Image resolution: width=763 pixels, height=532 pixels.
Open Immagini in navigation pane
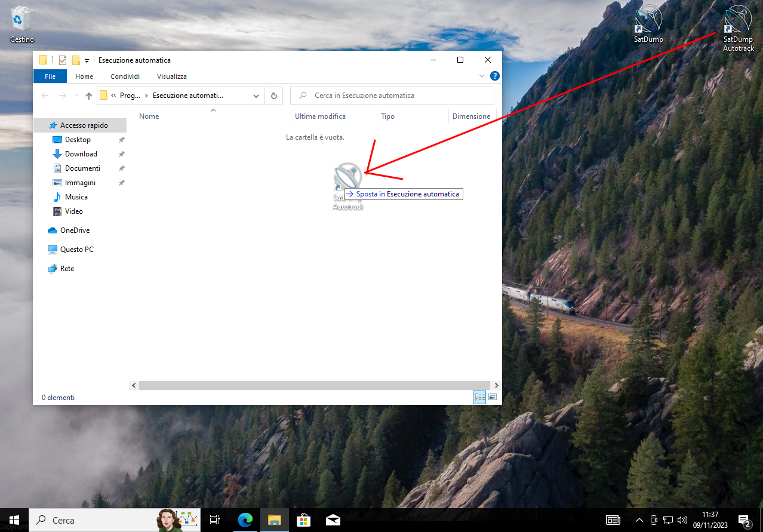80,183
